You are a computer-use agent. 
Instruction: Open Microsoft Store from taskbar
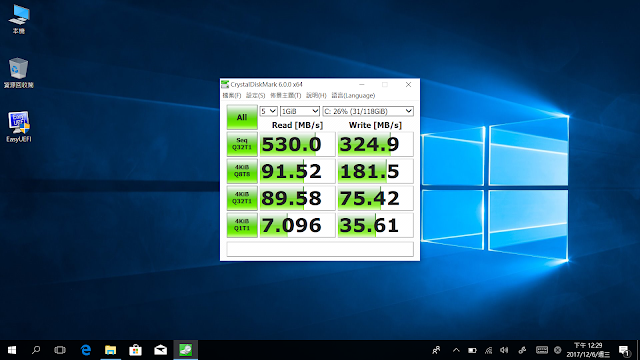(136, 350)
